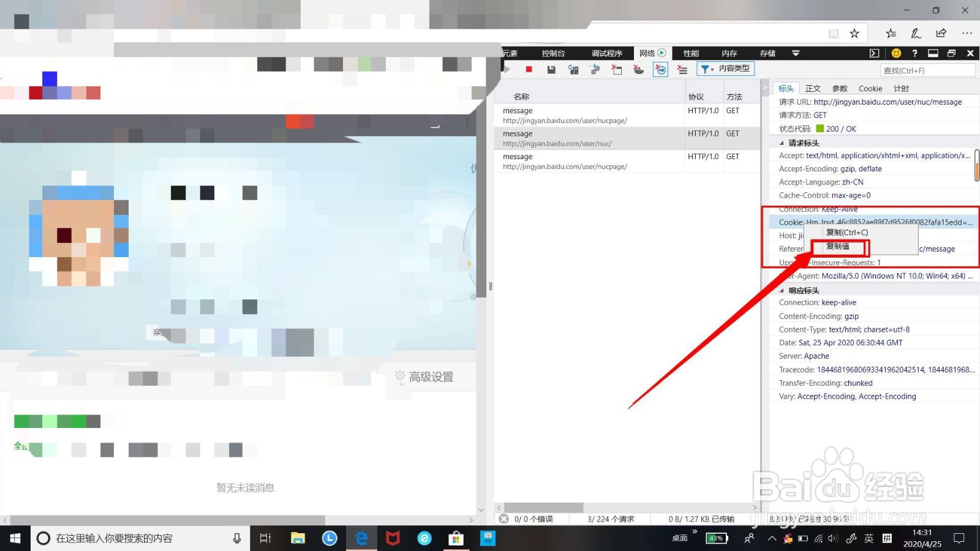Viewport: 980px width, 551px height.
Task: Open the 计时 details tab
Action: (901, 89)
